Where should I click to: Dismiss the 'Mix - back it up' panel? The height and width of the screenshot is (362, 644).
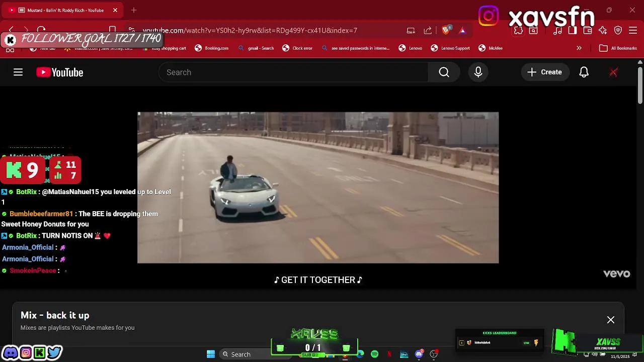point(610,320)
